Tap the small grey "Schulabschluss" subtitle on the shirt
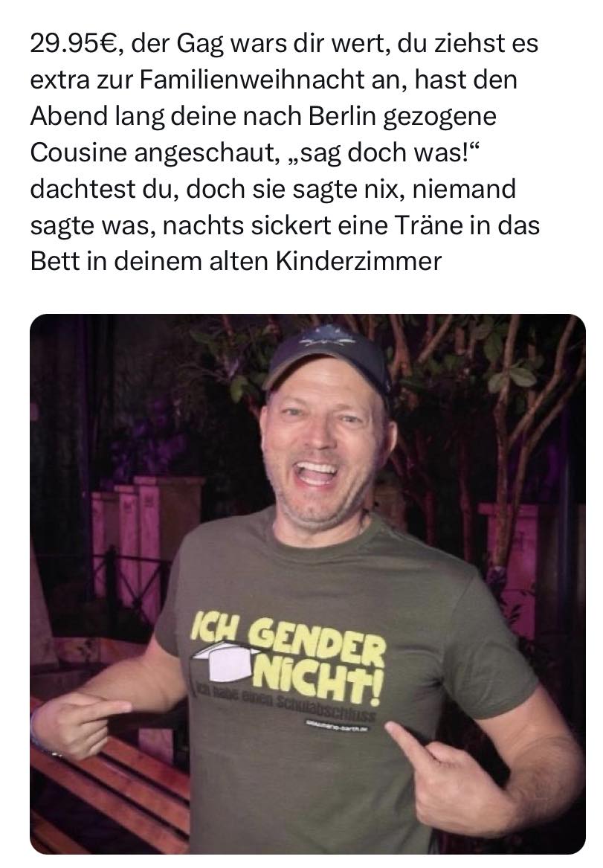Image resolution: width=603 pixels, height=868 pixels. point(285,702)
